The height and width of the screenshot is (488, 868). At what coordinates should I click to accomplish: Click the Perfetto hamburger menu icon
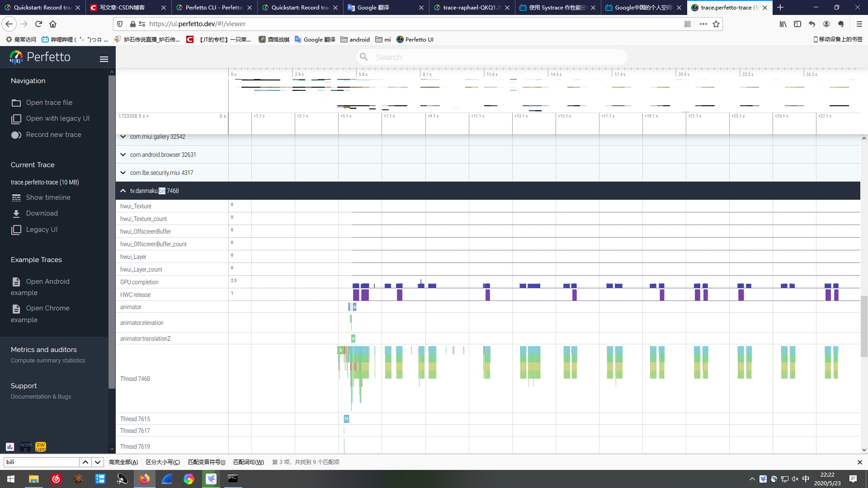[x=104, y=59]
